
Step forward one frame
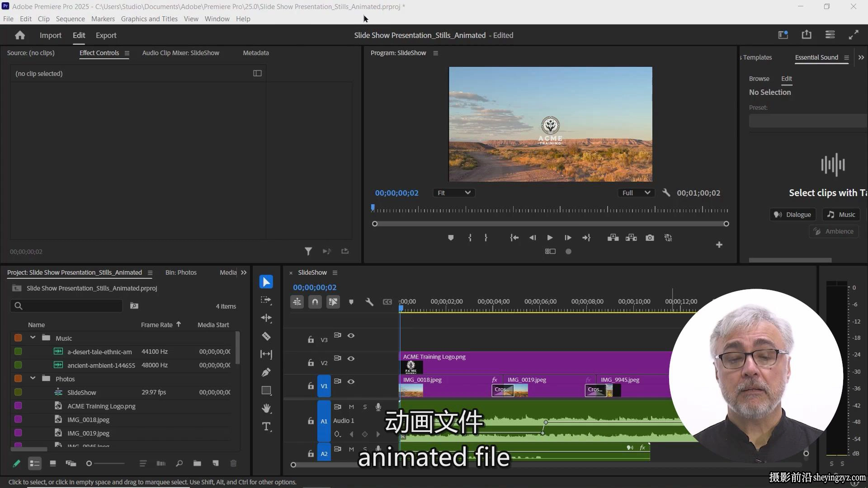pos(568,238)
